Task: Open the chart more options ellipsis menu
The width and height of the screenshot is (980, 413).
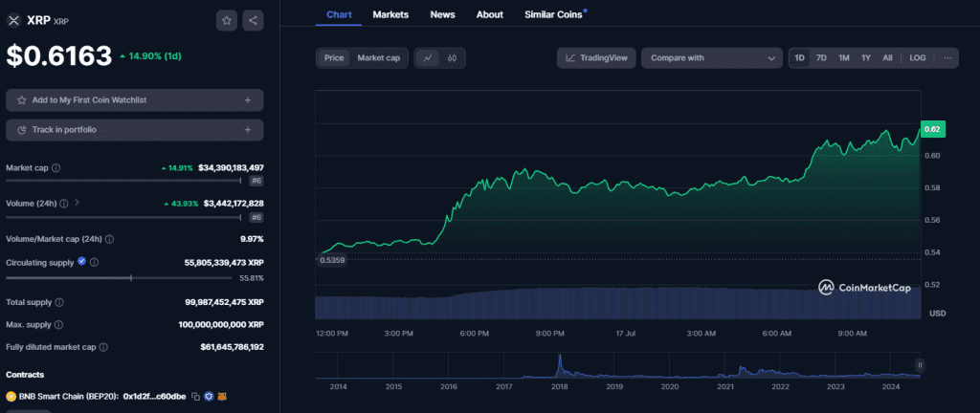Action: pyautogui.click(x=947, y=58)
